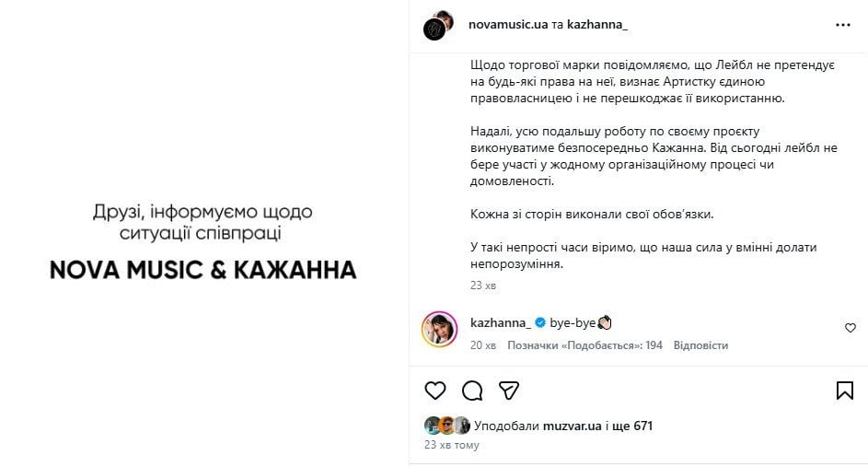Click the kazhanna_ username on the bye-bye comment
The width and height of the screenshot is (868, 467).
[x=500, y=323]
